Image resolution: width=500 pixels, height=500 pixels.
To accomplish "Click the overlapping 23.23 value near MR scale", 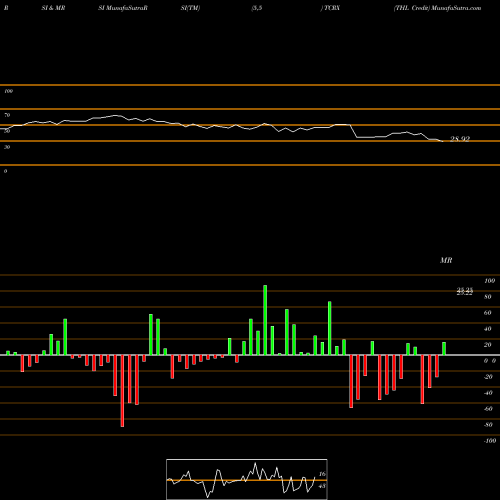I will point(465,292).
